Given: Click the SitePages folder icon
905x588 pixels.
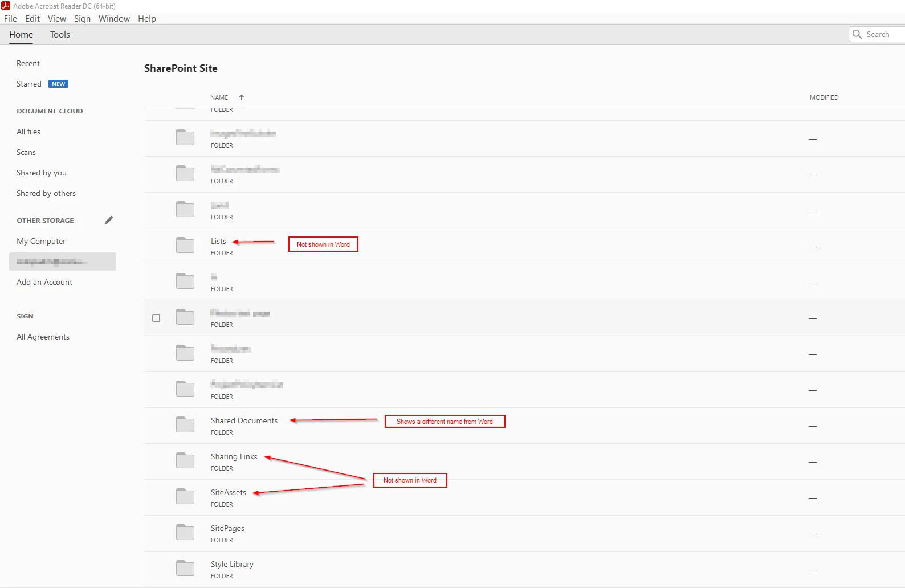Looking at the screenshot, I should point(185,532).
